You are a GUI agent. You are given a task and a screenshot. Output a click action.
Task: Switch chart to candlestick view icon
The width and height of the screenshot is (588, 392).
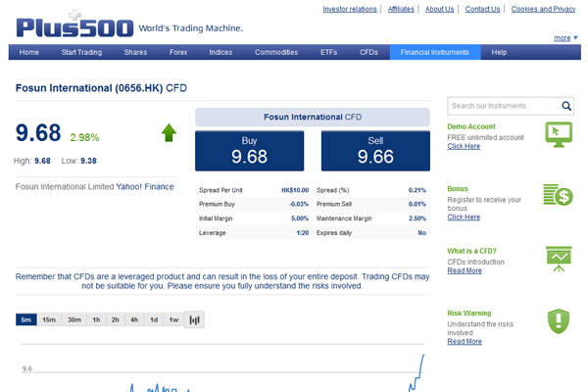click(x=194, y=320)
